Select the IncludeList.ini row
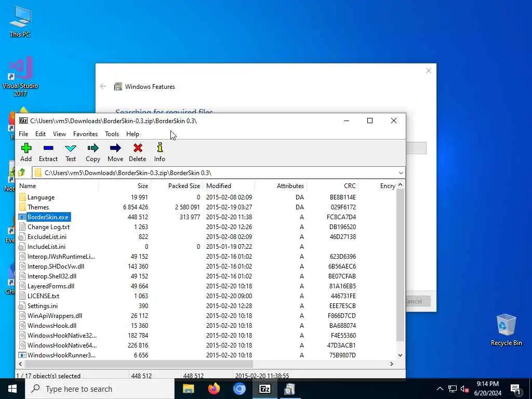This screenshot has height=399, width=532. [x=207, y=247]
